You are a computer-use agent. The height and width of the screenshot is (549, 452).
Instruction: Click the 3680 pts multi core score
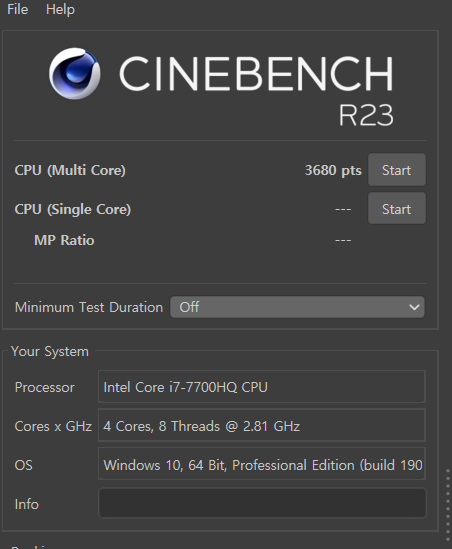pos(333,171)
